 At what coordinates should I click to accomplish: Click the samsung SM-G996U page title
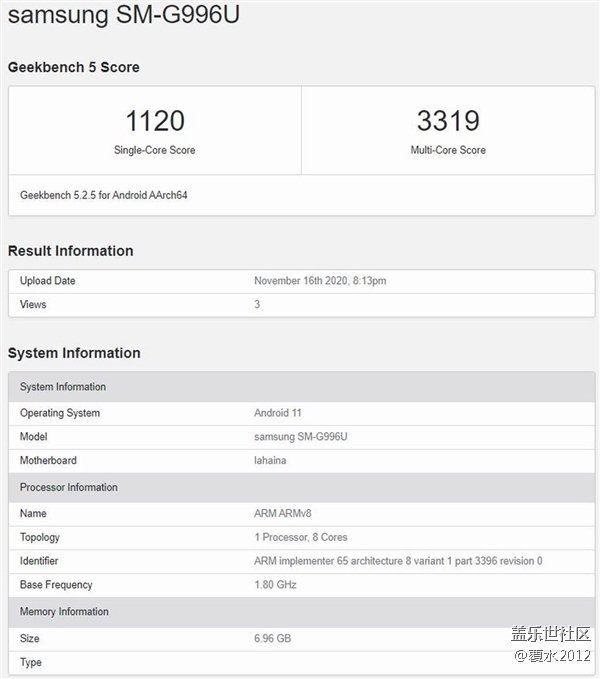tap(123, 16)
